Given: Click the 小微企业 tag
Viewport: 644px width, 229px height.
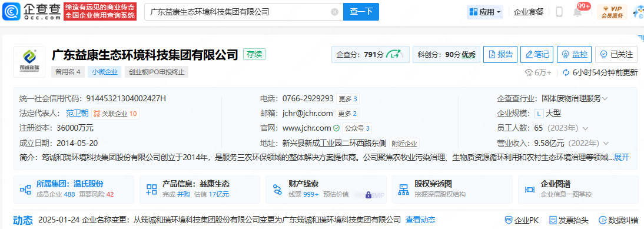Looking at the screenshot, I should 104,72.
